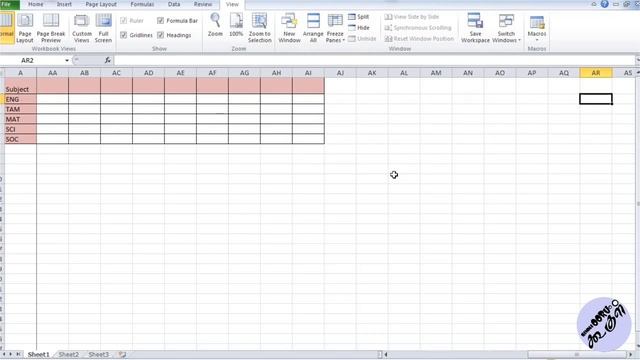
Task: Switch to the Home tab
Action: 36,4
